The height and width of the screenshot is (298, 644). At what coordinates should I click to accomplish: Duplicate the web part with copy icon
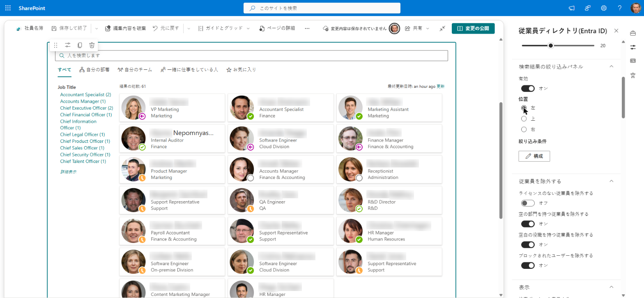[80, 45]
